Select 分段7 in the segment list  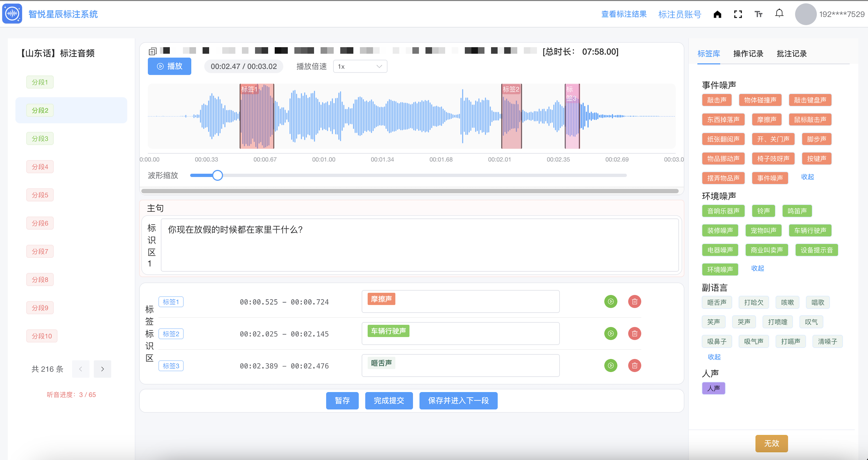[x=40, y=251]
